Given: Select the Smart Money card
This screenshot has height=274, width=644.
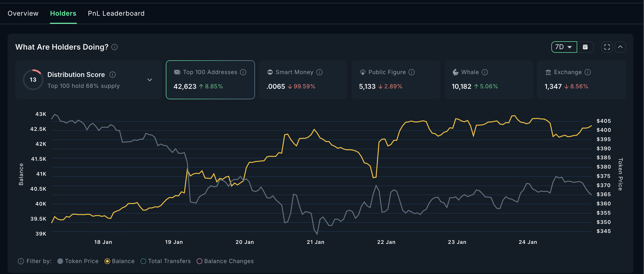Looking at the screenshot, I should 303,80.
